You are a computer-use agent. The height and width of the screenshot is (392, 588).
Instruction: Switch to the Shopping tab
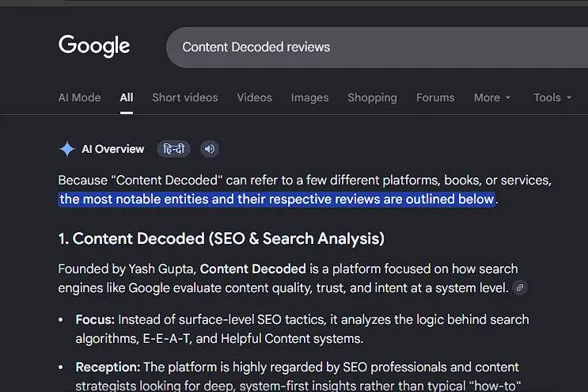(372, 97)
